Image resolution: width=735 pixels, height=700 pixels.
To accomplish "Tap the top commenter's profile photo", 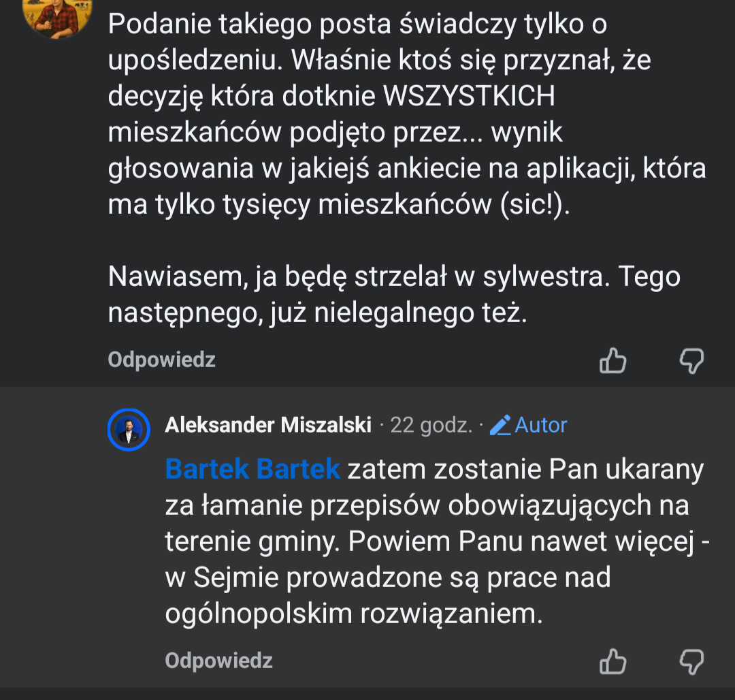I will (x=58, y=14).
